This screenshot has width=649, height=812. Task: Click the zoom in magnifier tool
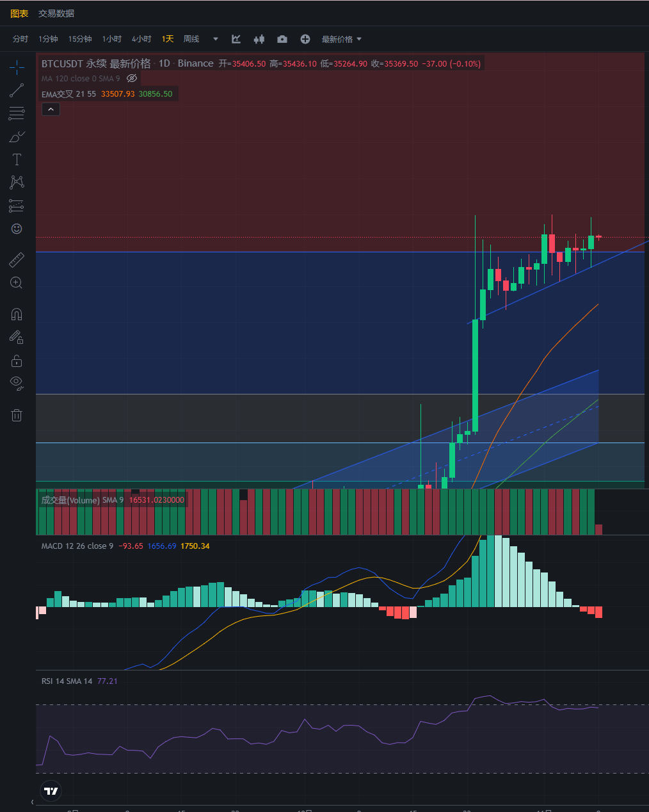tap(17, 283)
